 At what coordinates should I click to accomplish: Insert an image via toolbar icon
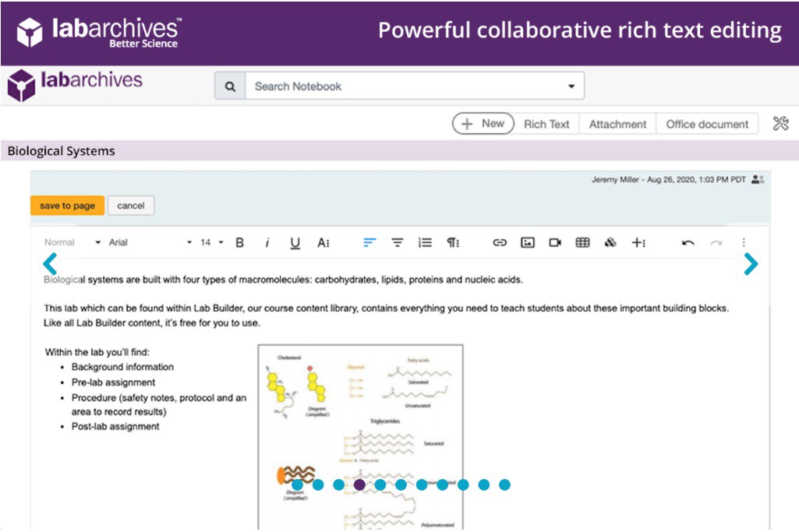pyautogui.click(x=528, y=243)
